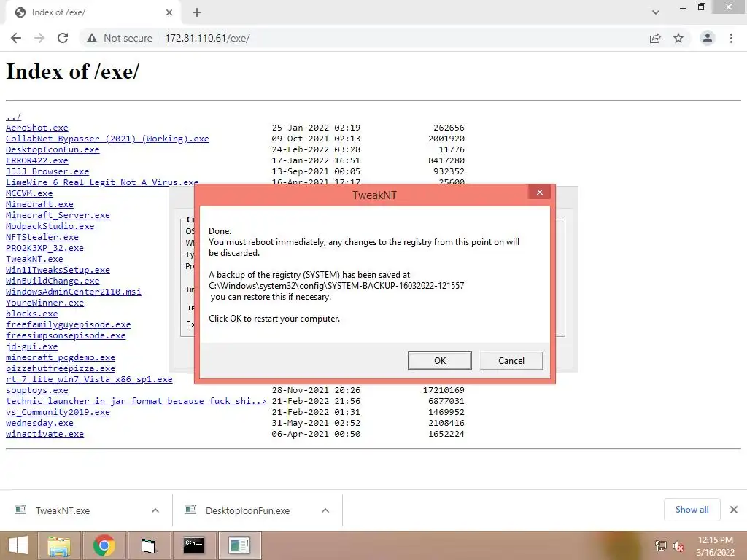Click PRO2K3XP_32.exe link
This screenshot has height=560, width=747.
pos(44,248)
